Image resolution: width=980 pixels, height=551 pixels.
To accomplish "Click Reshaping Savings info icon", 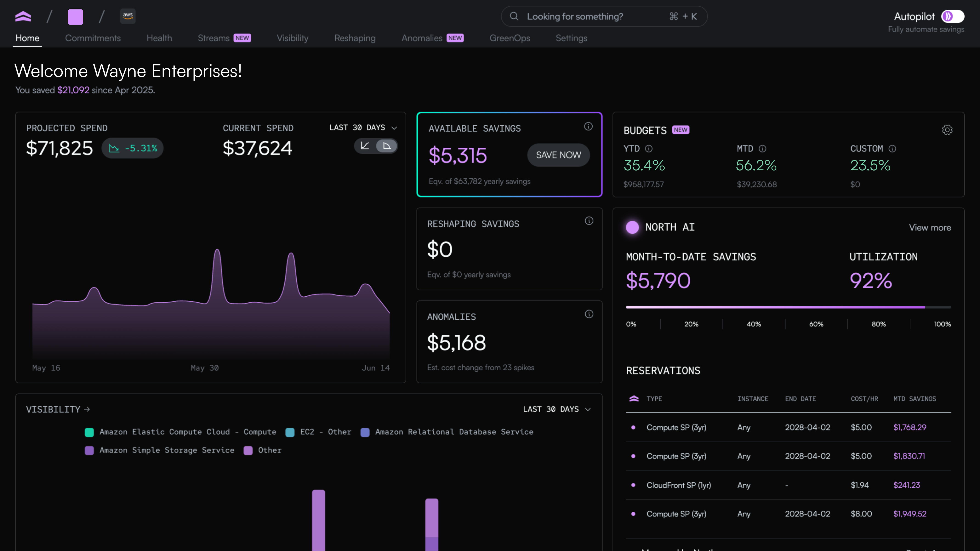I will (589, 221).
